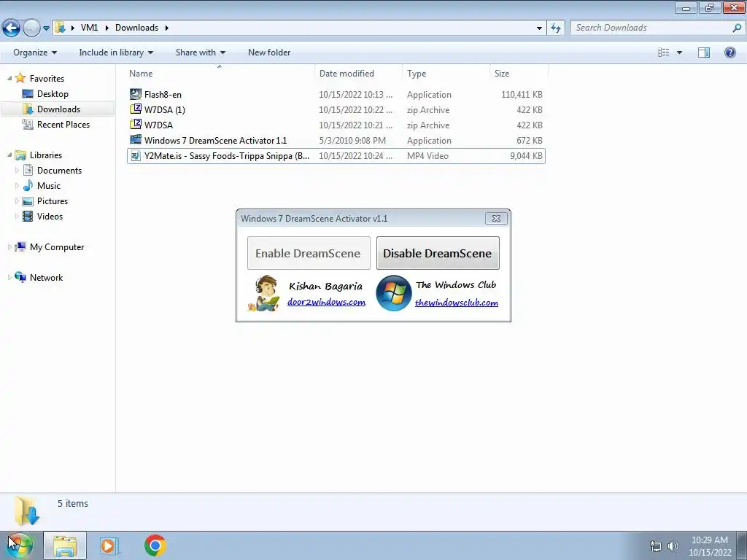This screenshot has width=747, height=560.
Task: Open the Share with menu
Action: coord(200,52)
